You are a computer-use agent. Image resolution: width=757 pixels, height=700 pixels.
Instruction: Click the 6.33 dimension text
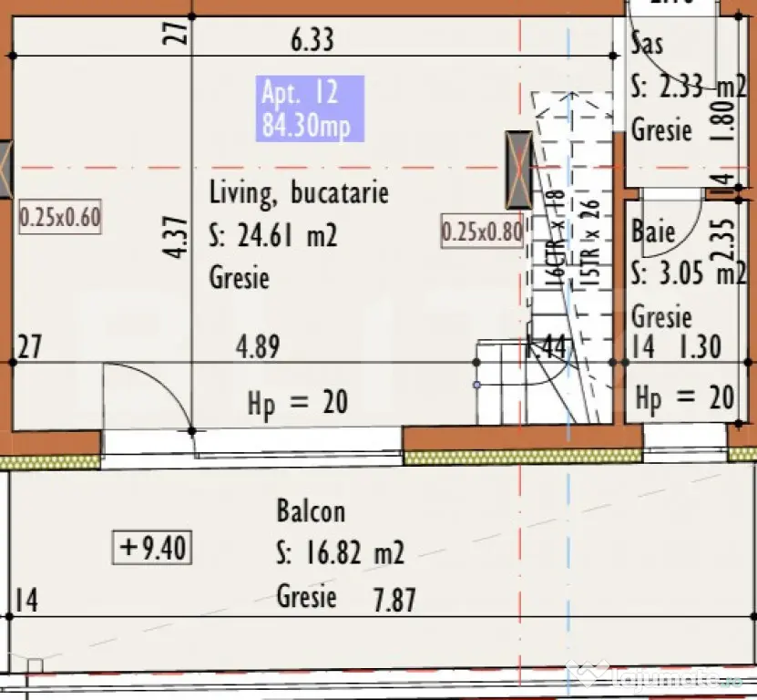312,40
